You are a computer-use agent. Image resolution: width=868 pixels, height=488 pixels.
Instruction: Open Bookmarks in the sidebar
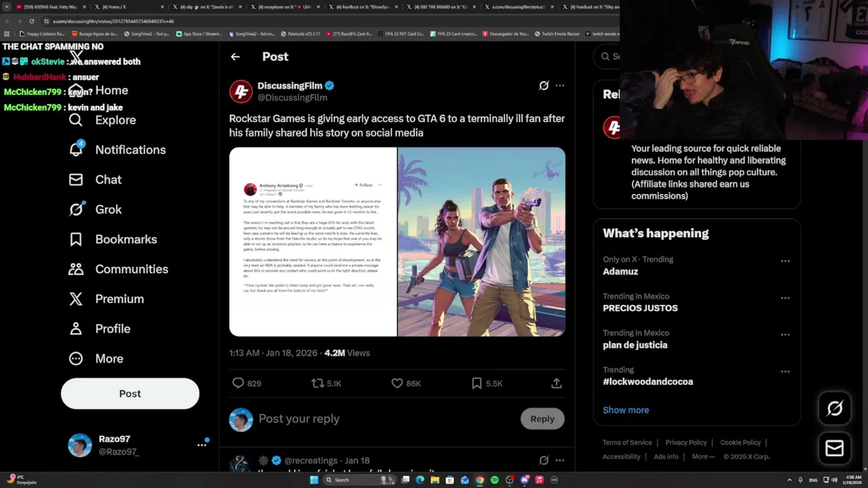click(x=113, y=239)
